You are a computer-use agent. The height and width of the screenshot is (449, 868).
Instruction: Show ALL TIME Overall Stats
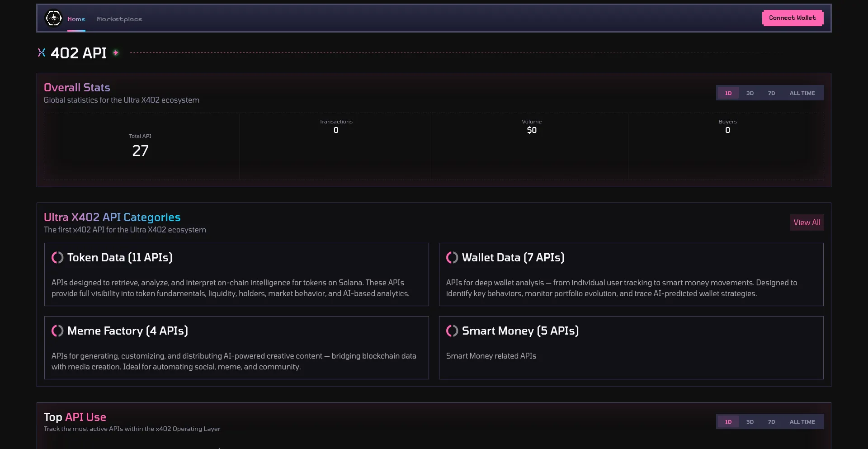[802, 93]
